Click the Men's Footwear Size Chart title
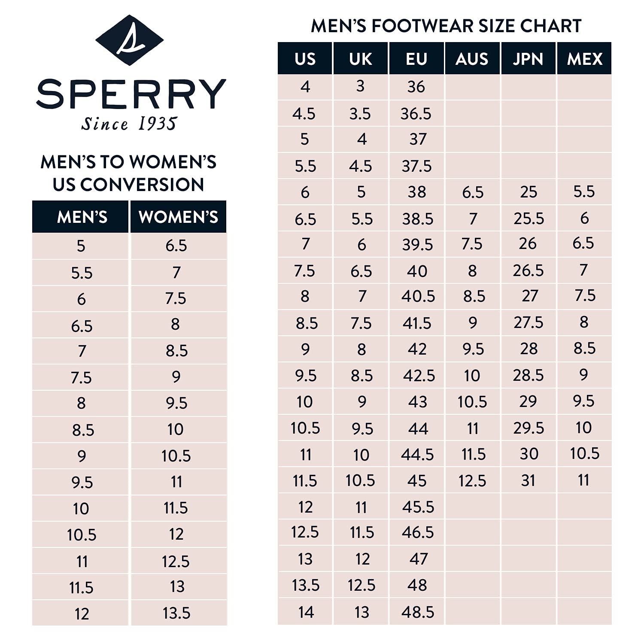Viewport: 644px width, 644px height. click(x=446, y=26)
